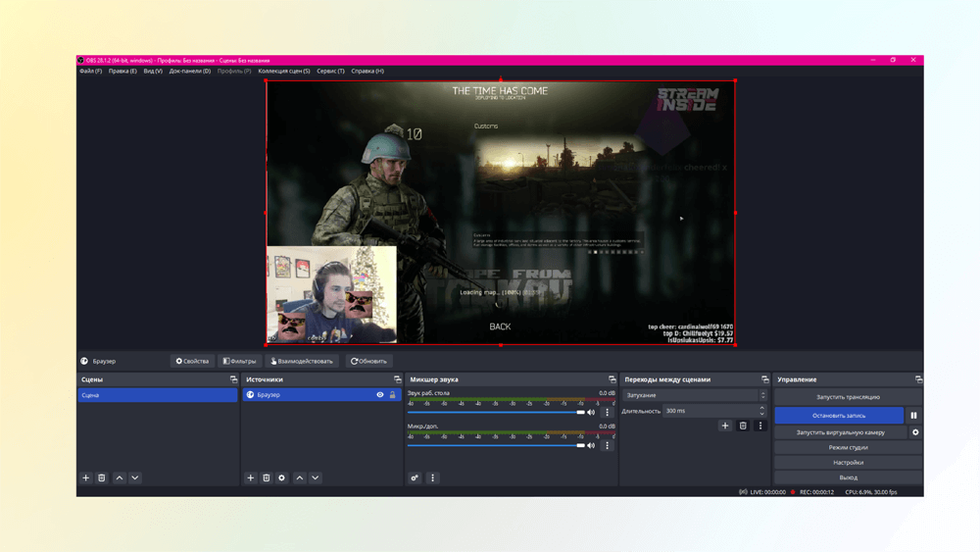Open the Вид (V) menu
Screen dimensions: 980x552
coord(153,72)
